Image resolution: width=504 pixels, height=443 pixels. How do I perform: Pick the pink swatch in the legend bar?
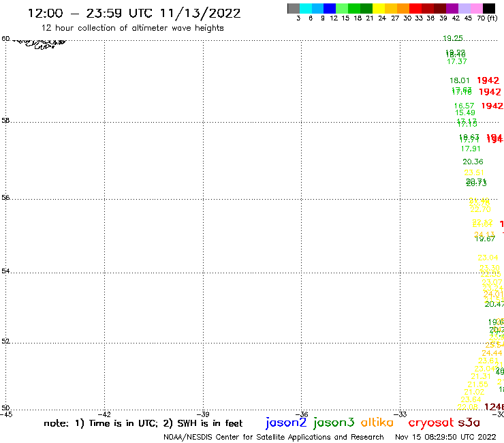coord(476,8)
